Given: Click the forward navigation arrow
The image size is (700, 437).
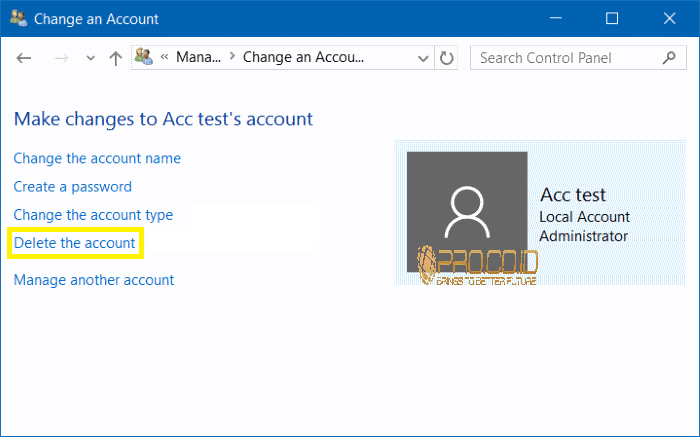Looking at the screenshot, I should [61, 58].
